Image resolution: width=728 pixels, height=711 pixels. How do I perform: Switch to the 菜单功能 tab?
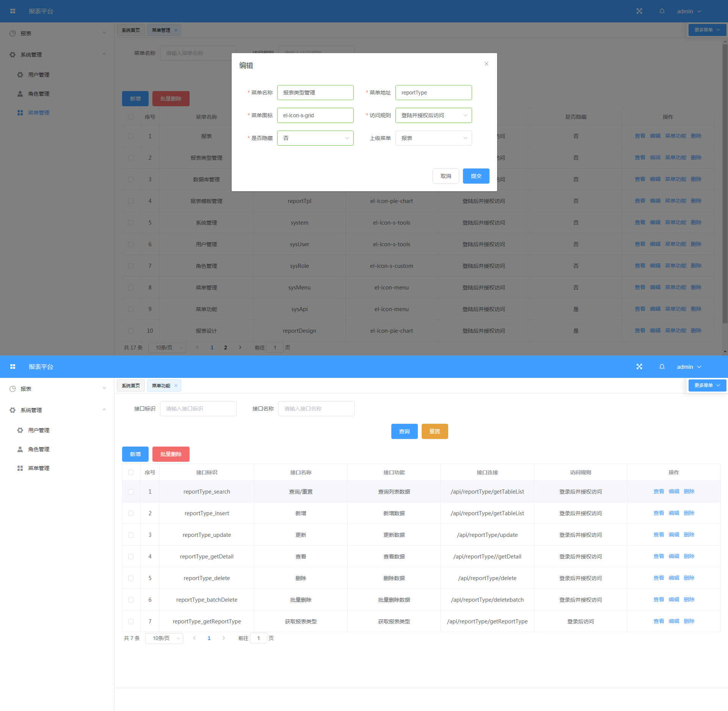pyautogui.click(x=161, y=385)
